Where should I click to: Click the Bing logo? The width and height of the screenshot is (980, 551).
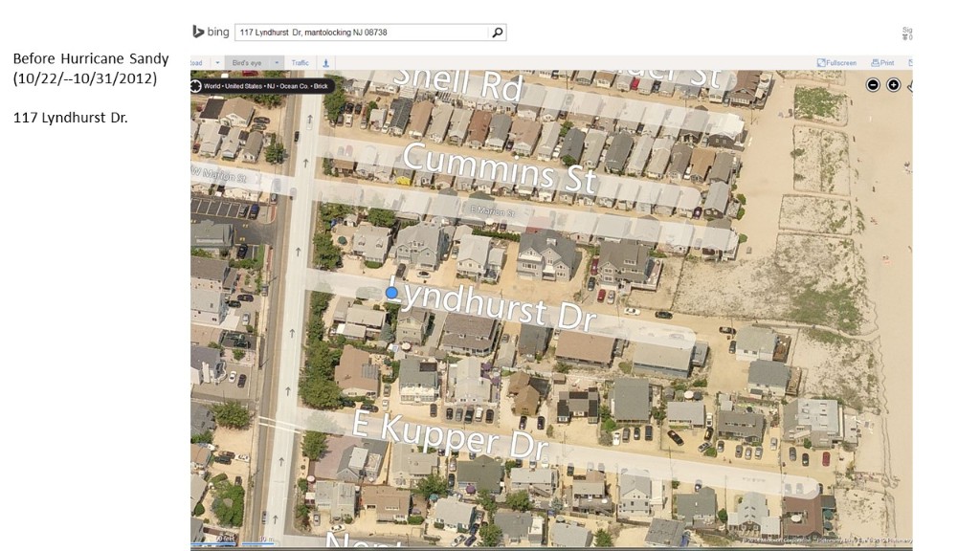(211, 33)
